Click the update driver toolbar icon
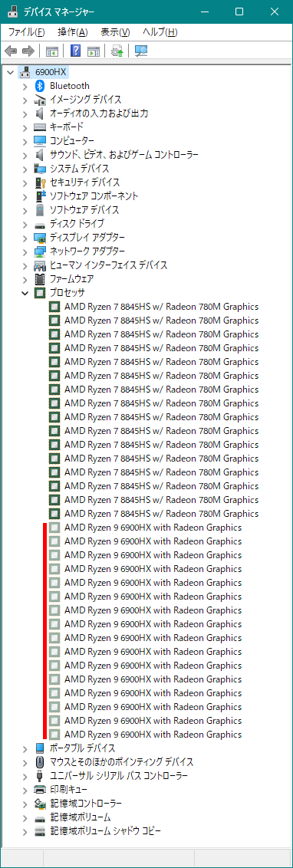The image size is (293, 868). click(x=117, y=51)
